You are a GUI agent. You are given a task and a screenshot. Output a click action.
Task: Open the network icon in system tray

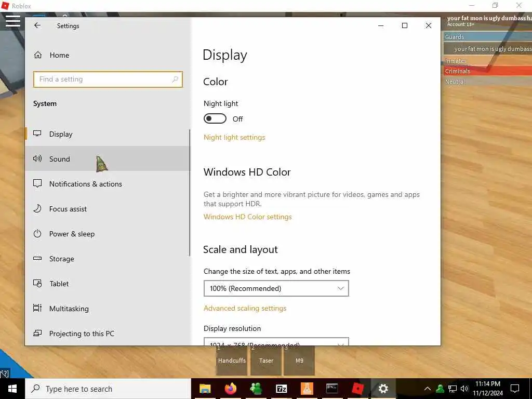[453, 389]
